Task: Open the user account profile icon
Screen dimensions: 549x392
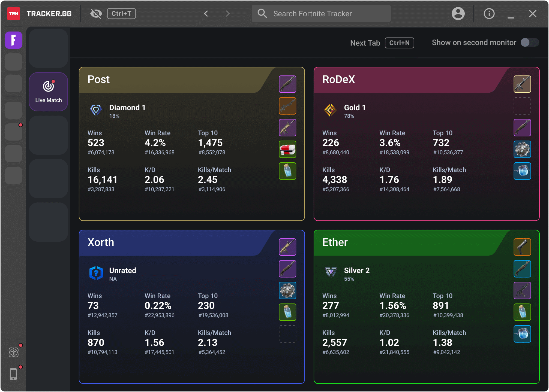Action: (x=458, y=14)
